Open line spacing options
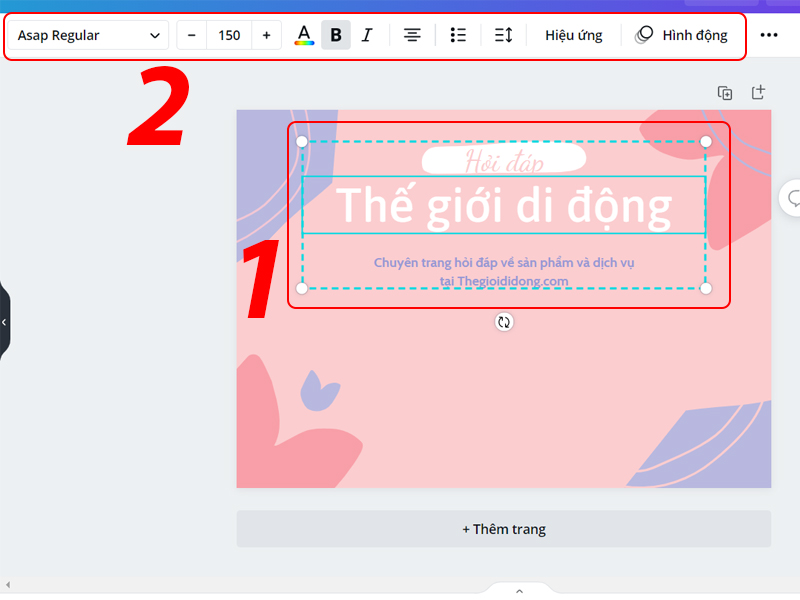 (504, 35)
